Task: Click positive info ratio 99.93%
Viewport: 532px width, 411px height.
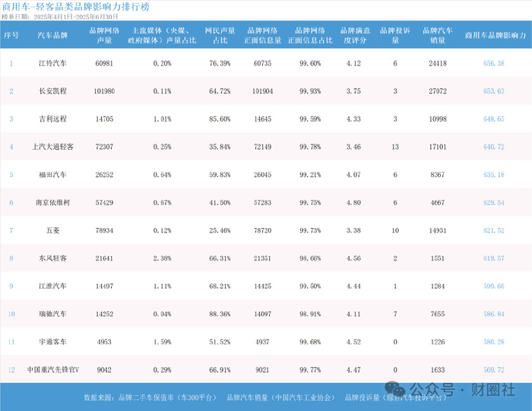Action: 310,91
